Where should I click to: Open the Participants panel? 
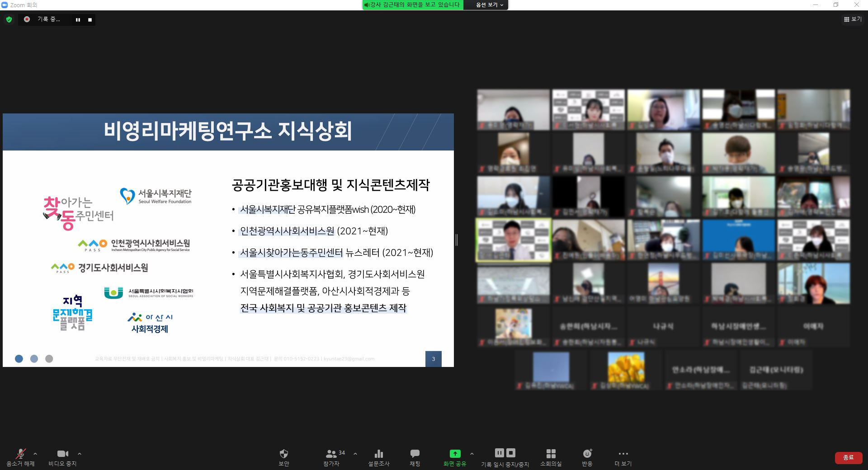point(331,454)
